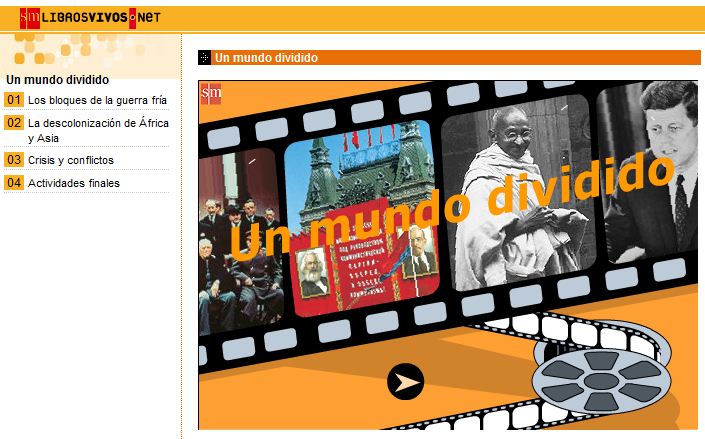Click the Gandhi photo film frame
The width and height of the screenshot is (705, 439).
(x=518, y=193)
